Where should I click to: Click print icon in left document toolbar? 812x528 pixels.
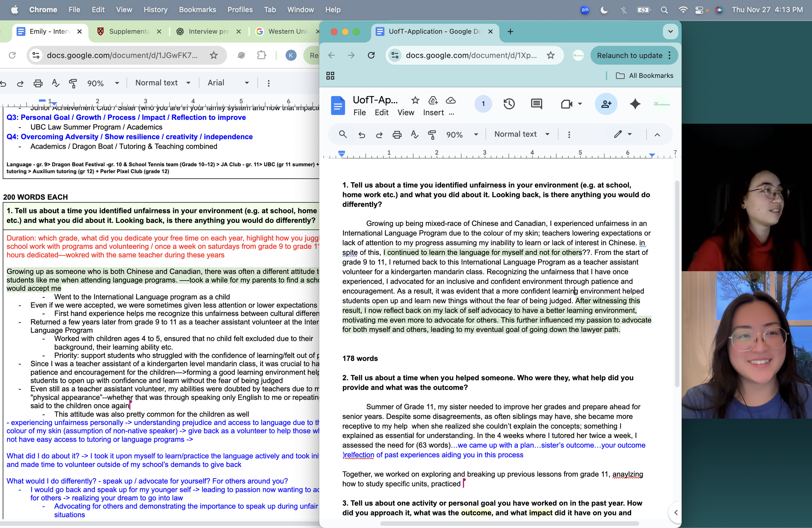38,83
